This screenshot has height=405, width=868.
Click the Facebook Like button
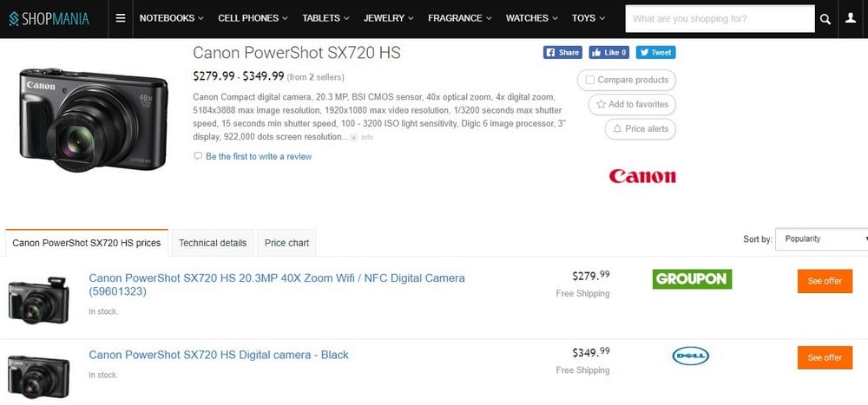[x=609, y=53]
